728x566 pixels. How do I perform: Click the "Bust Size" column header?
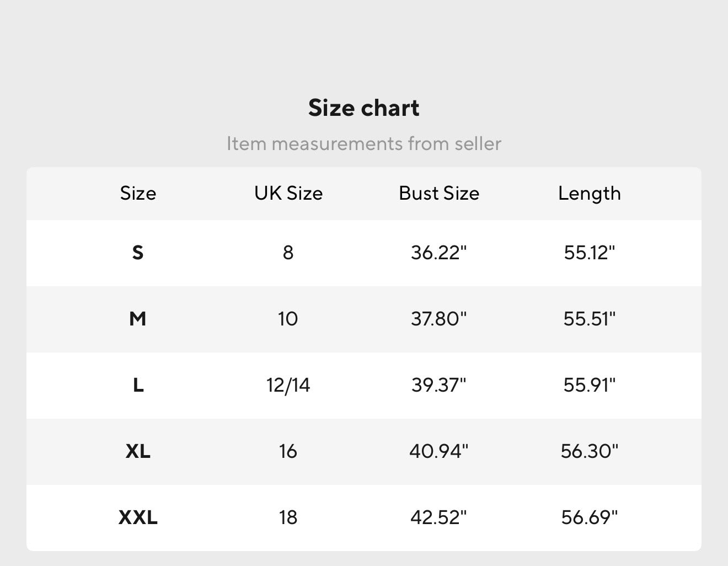pos(439,193)
